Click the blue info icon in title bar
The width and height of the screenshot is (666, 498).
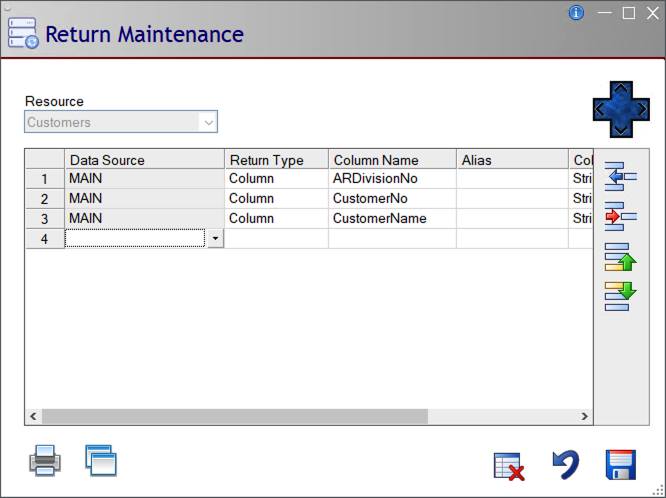tap(576, 13)
